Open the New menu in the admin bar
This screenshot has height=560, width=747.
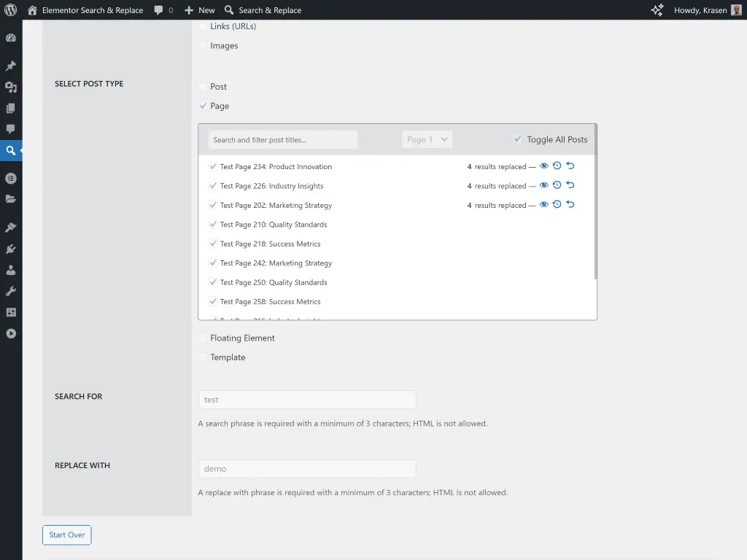(198, 9)
